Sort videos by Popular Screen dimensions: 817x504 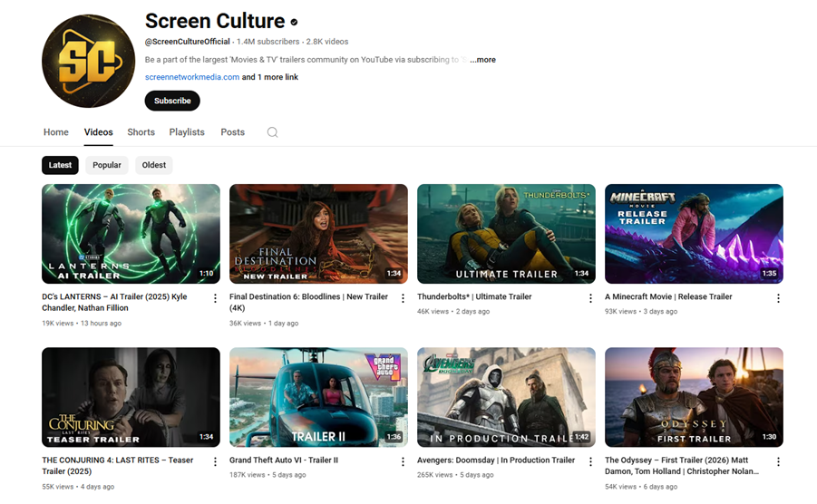(107, 165)
